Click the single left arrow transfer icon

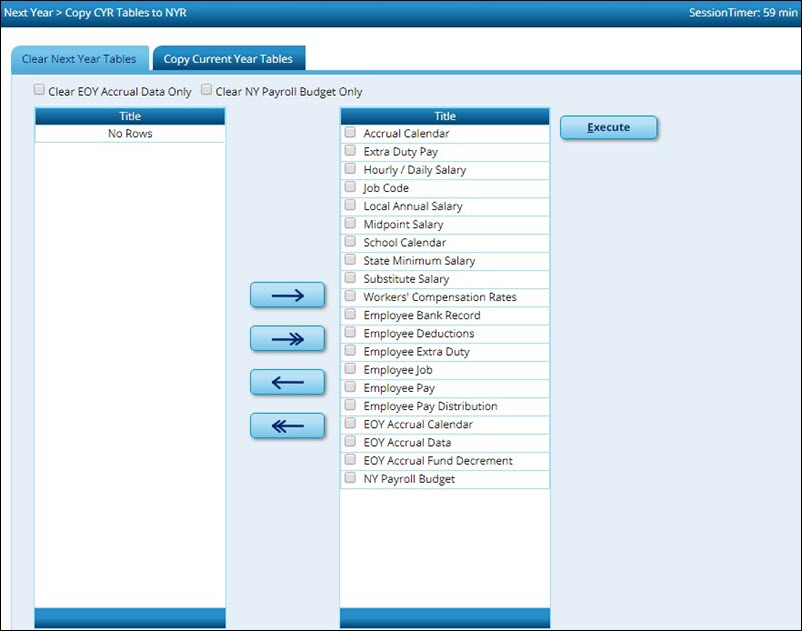point(287,382)
